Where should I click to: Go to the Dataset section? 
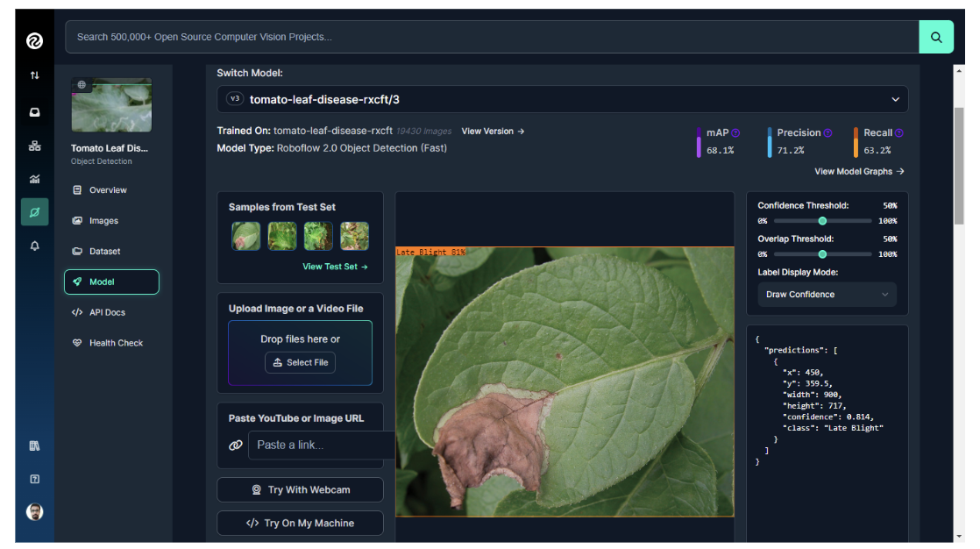104,252
